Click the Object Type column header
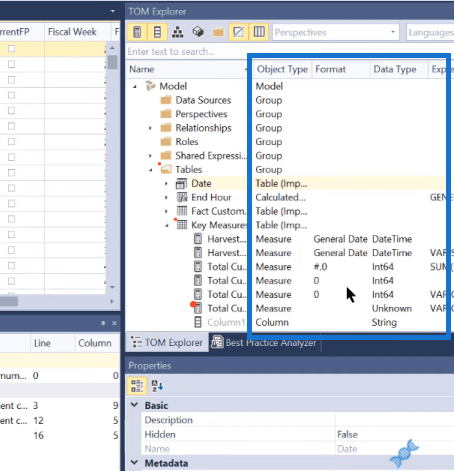Screen dimensions: 454x471 pyautogui.click(x=282, y=69)
